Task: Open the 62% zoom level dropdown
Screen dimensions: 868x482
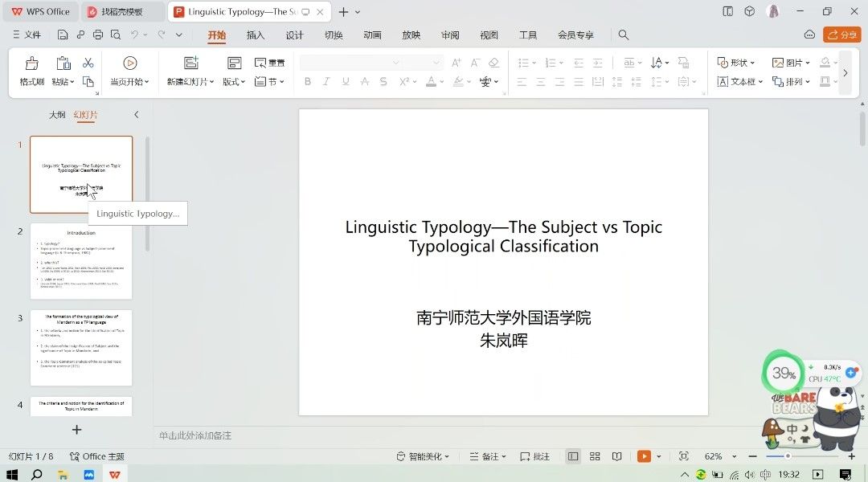Action: point(717,456)
